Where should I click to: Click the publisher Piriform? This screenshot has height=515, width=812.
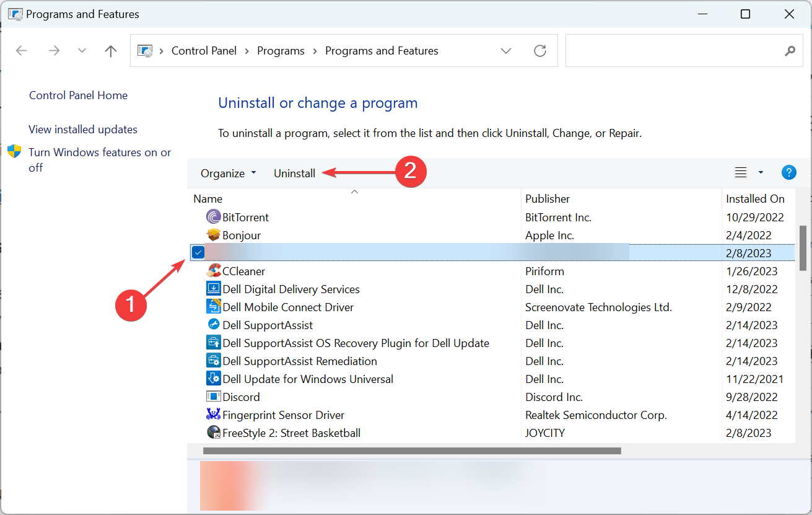tap(544, 271)
